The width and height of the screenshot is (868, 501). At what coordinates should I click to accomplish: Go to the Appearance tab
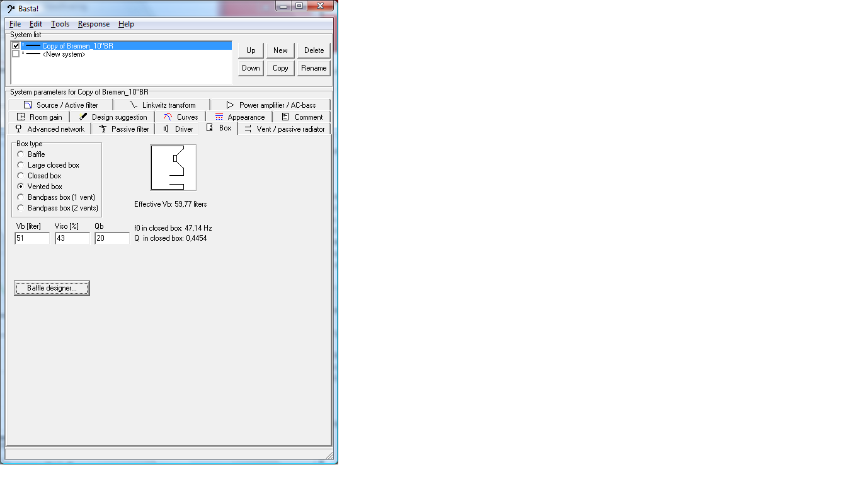coord(239,117)
